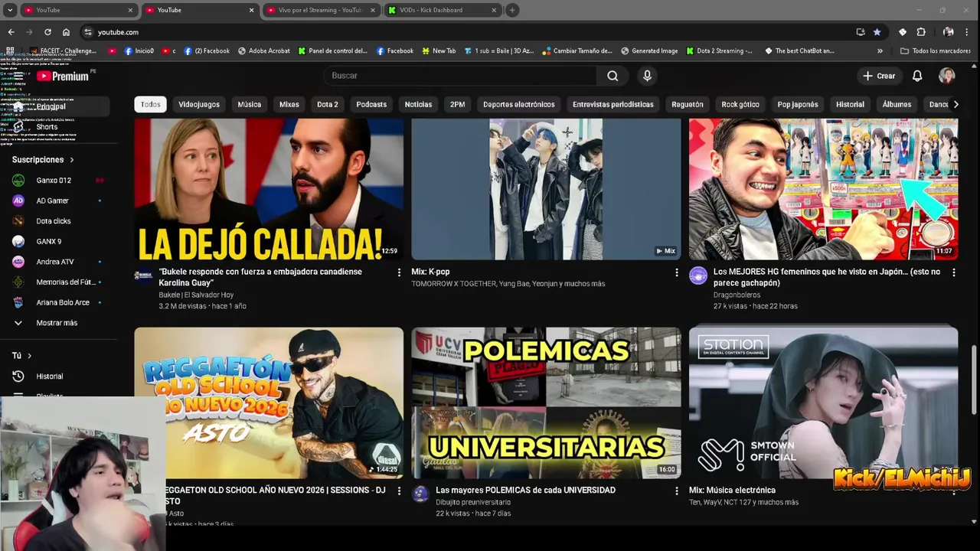Image resolution: width=980 pixels, height=551 pixels.
Task: Open more options for Reggaeton Old School video
Action: [x=399, y=491]
